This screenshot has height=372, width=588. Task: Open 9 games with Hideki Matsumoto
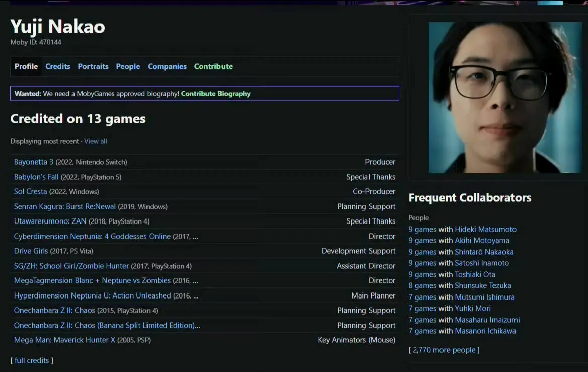462,229
